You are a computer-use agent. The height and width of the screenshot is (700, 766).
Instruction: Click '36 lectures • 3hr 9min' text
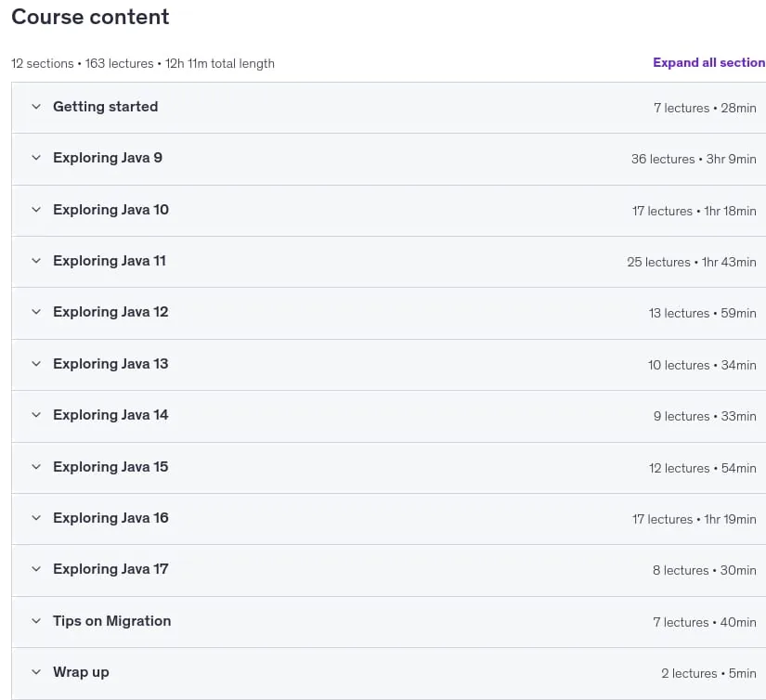694,159
